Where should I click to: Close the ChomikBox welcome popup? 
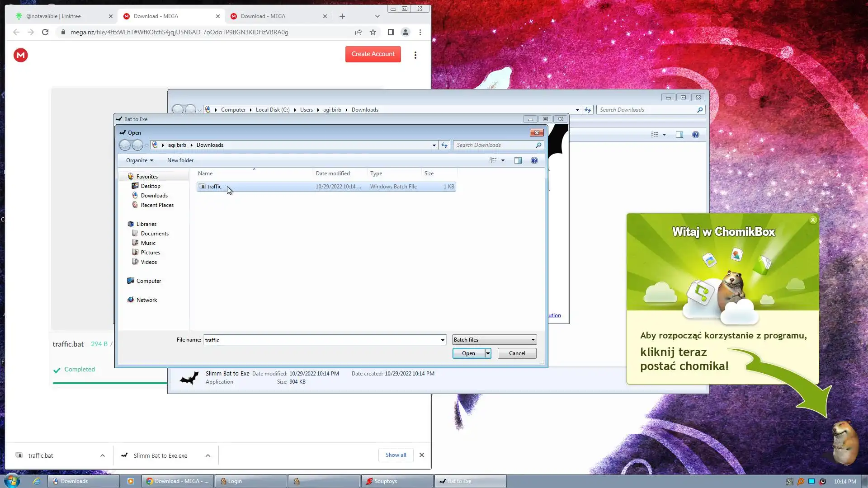click(813, 220)
